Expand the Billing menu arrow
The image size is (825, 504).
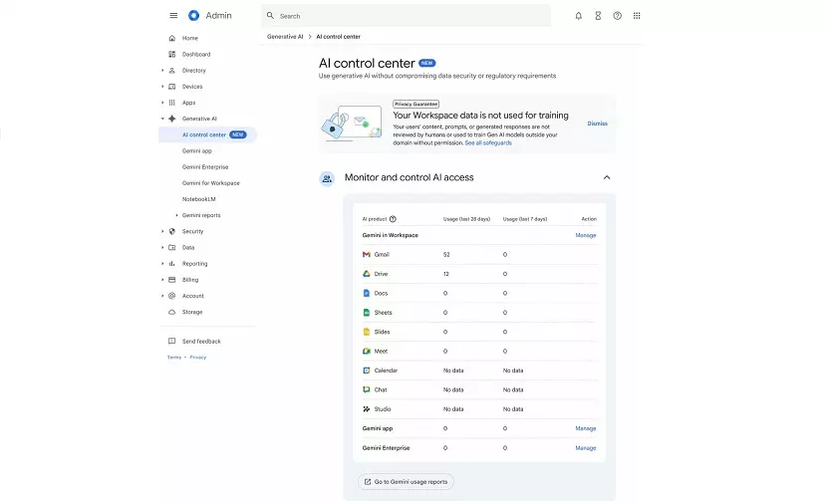click(162, 279)
